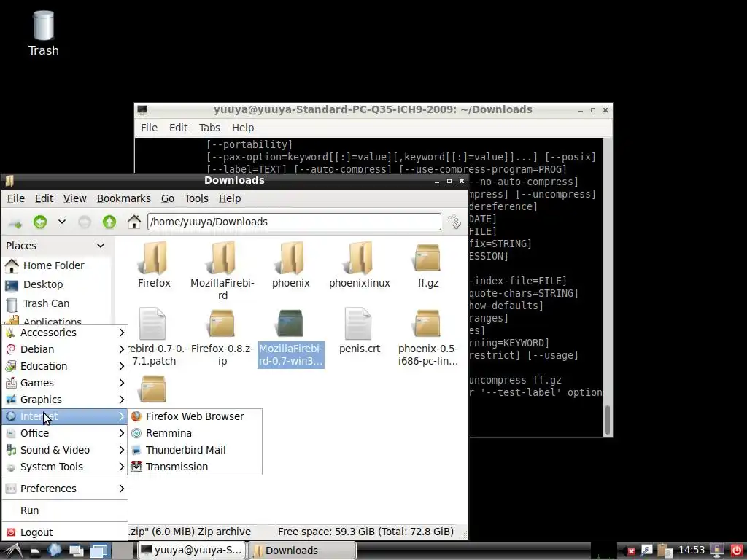Open the Places side pane dropdown

tap(101, 246)
